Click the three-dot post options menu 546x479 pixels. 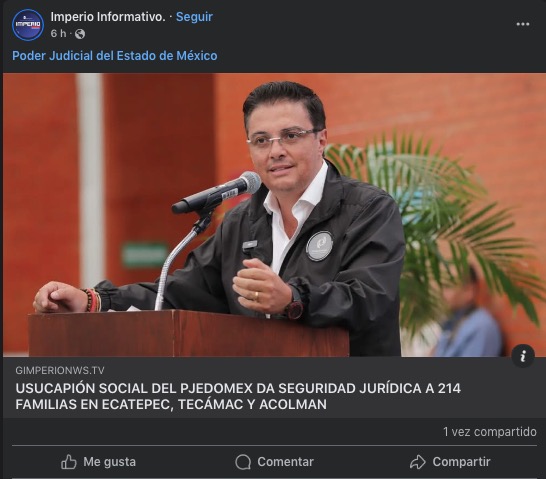click(523, 24)
